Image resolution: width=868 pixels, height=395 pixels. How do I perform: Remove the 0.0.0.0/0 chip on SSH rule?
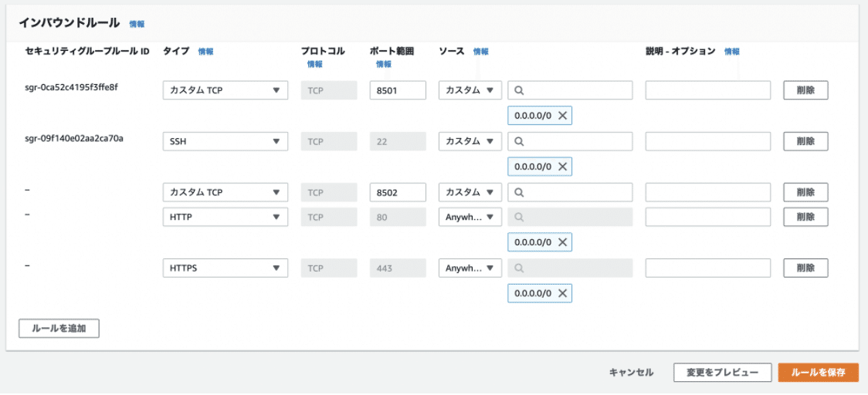(x=562, y=167)
